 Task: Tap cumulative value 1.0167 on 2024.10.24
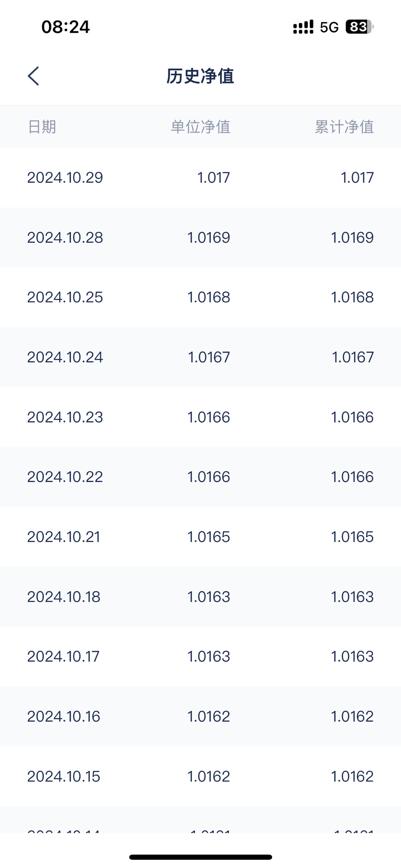pos(353,357)
